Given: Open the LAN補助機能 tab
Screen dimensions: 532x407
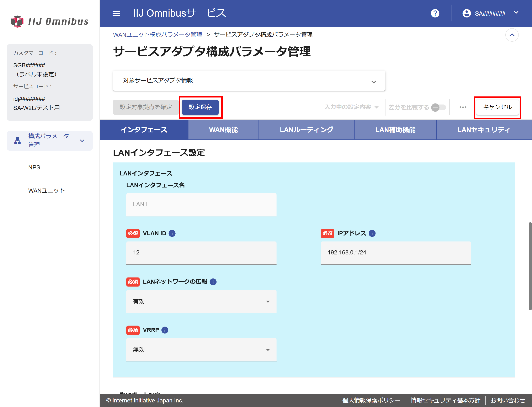Looking at the screenshot, I should (x=395, y=130).
